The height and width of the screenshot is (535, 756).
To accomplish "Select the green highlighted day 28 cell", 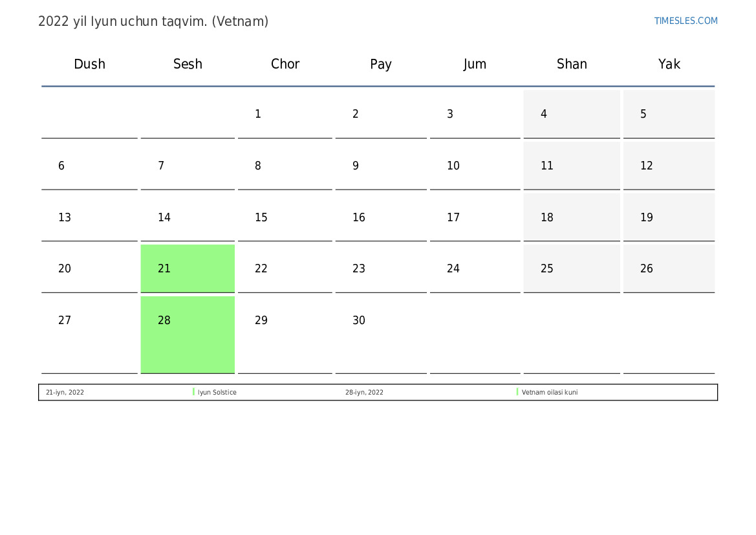I will pyautogui.click(x=188, y=335).
